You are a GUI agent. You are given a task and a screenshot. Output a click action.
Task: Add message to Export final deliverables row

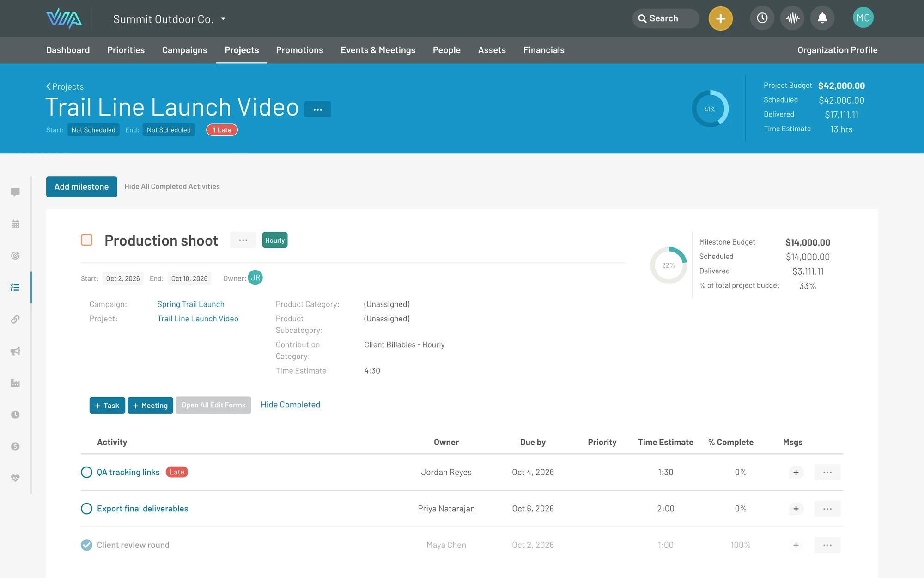pos(796,509)
